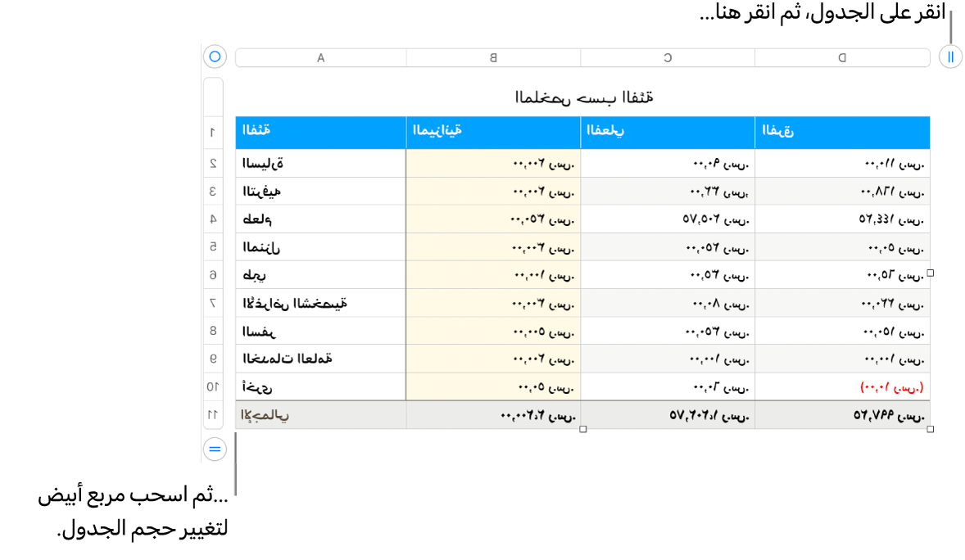Select row 8 header number
The width and height of the screenshot is (965, 560).
coord(213,331)
